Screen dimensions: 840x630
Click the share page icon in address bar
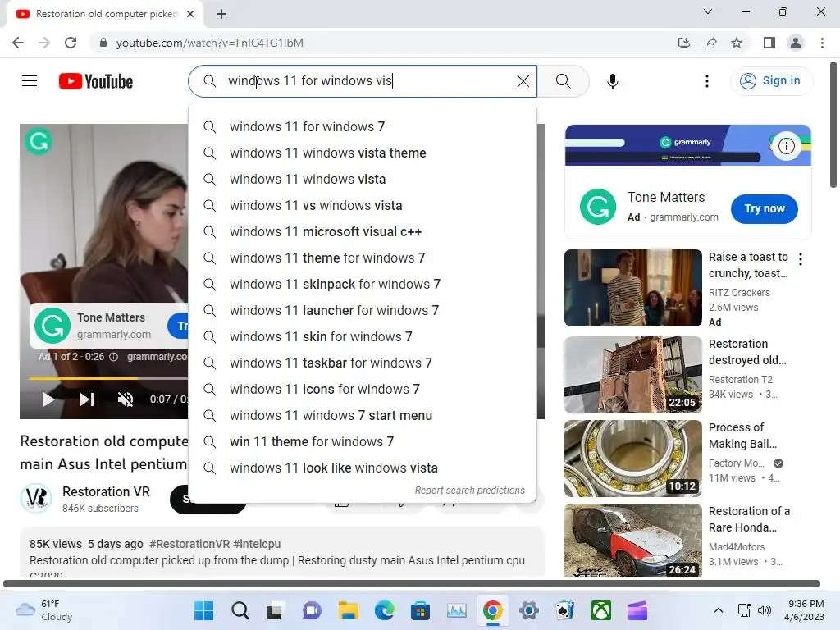(710, 43)
